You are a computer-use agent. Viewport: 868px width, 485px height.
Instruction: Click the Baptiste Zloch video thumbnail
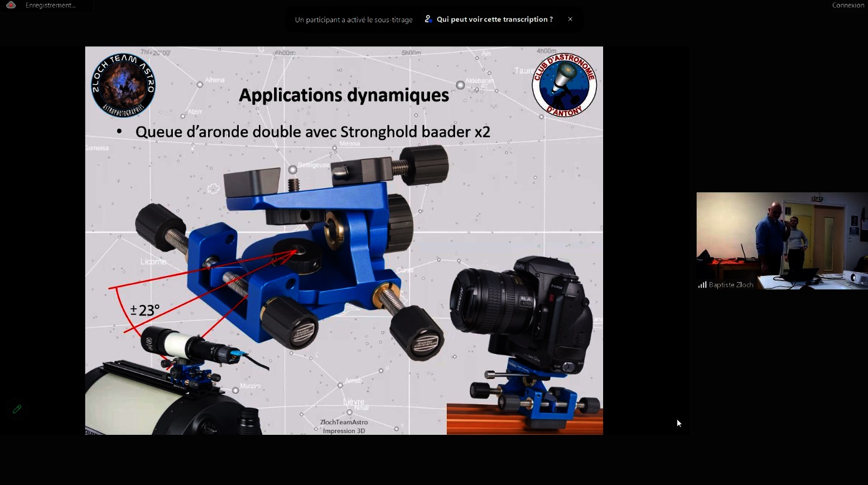click(782, 241)
